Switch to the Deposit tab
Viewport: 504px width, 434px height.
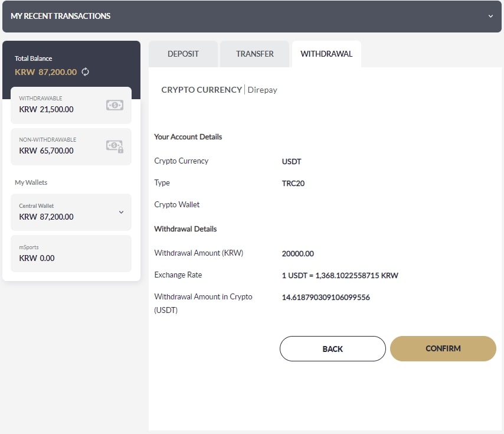(183, 54)
